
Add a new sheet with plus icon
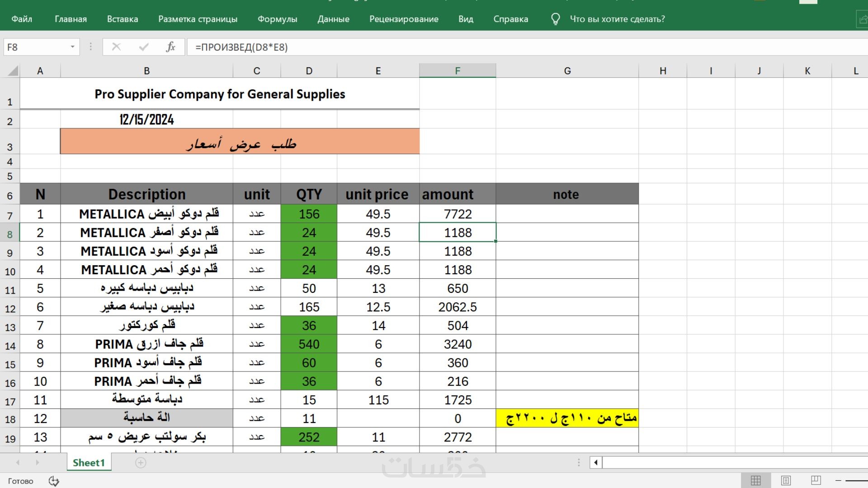141,463
